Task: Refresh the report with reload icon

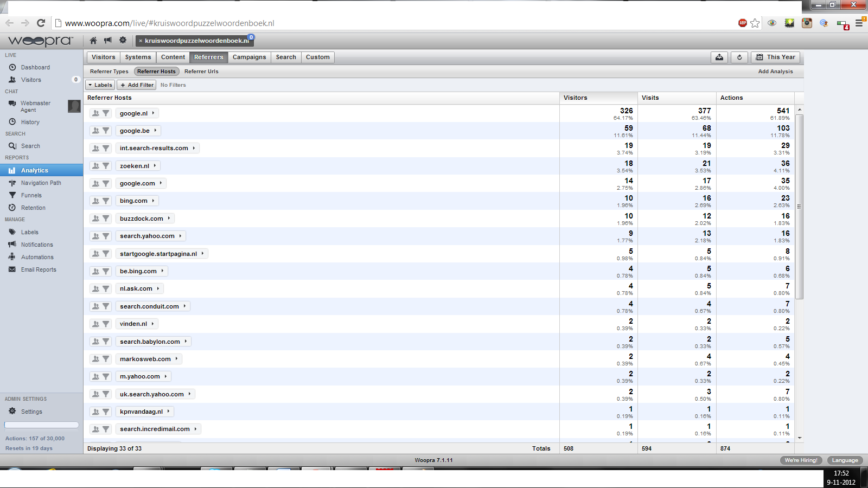Action: tap(739, 57)
